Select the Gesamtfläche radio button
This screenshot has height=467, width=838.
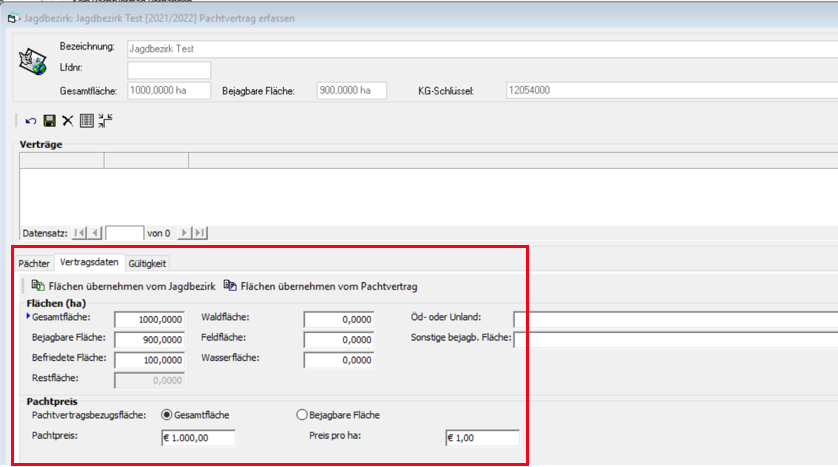167,415
